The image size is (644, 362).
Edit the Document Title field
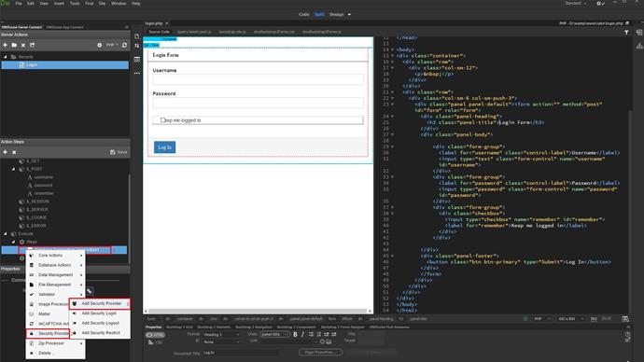pyautogui.click(x=241, y=353)
